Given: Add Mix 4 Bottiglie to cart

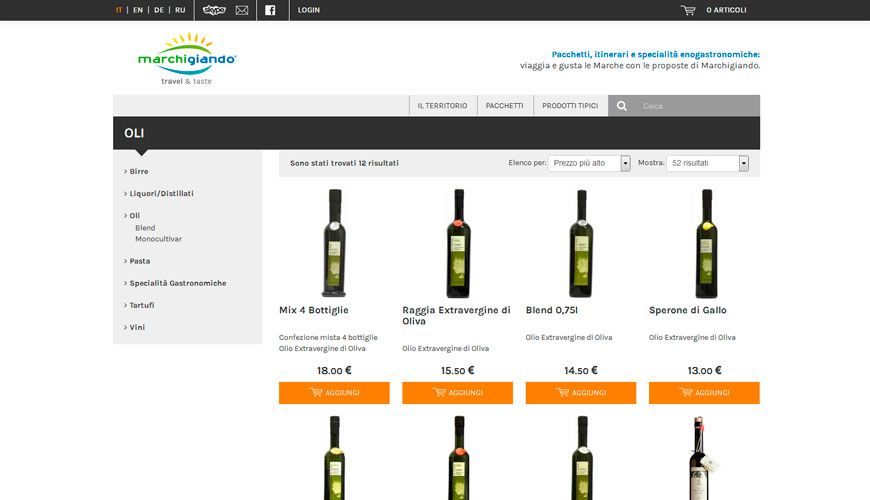Looking at the screenshot, I should coord(334,393).
